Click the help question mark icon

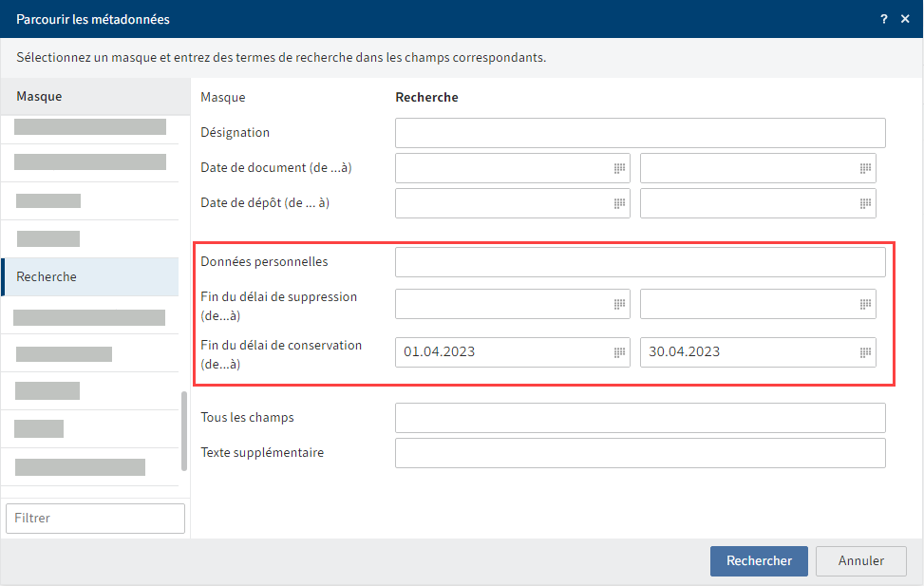click(x=883, y=19)
